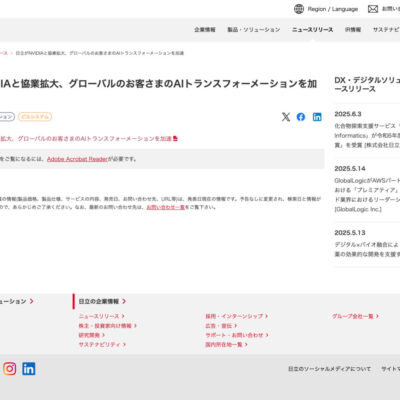Expand 日立の企業情報 footer heading chevron

click(x=124, y=301)
